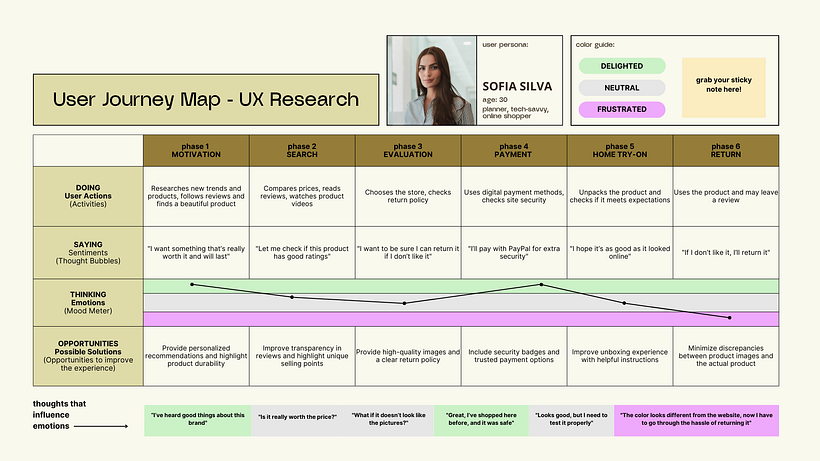
Task: Click the phase 4 PAYMENT header
Action: point(514,151)
